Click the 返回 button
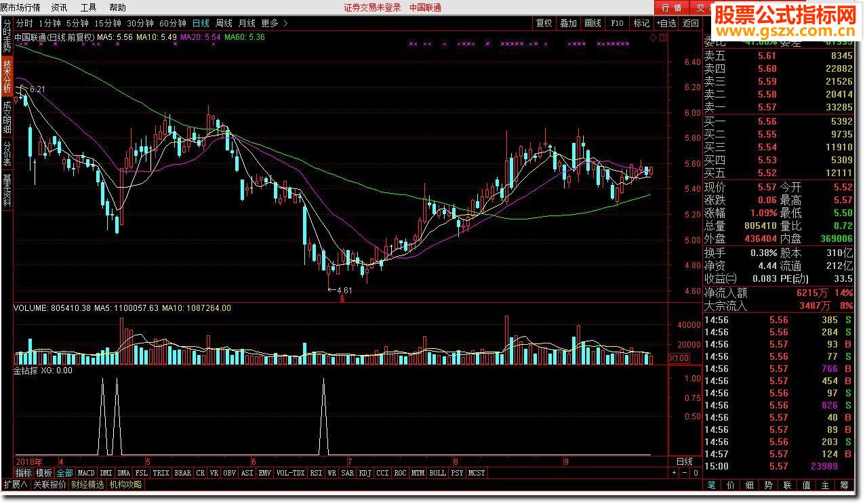 point(691,23)
